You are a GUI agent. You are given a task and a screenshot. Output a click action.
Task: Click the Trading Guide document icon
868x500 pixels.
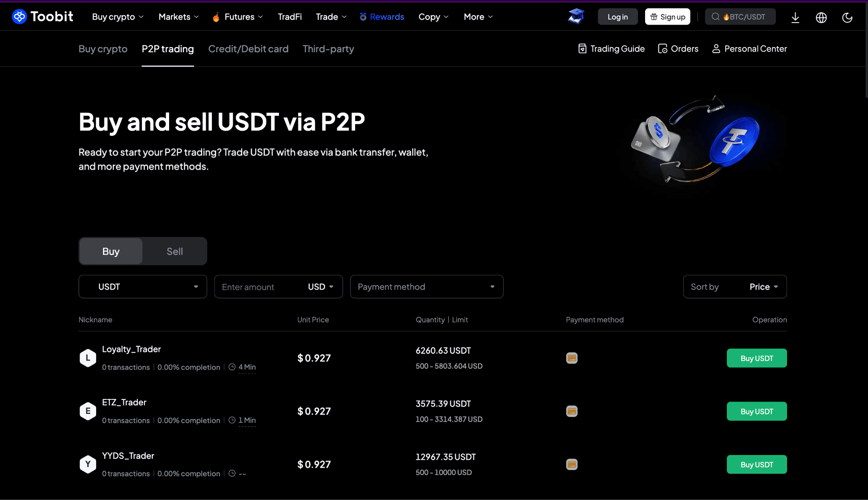tap(582, 49)
